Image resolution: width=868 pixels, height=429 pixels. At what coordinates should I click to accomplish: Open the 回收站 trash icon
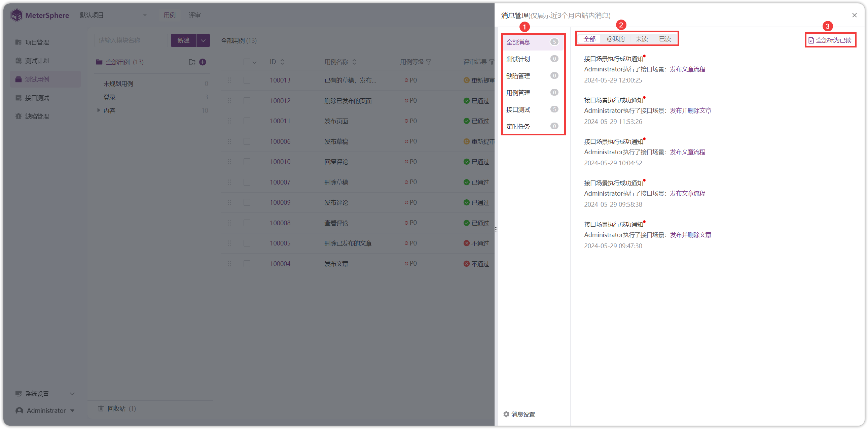(101, 408)
